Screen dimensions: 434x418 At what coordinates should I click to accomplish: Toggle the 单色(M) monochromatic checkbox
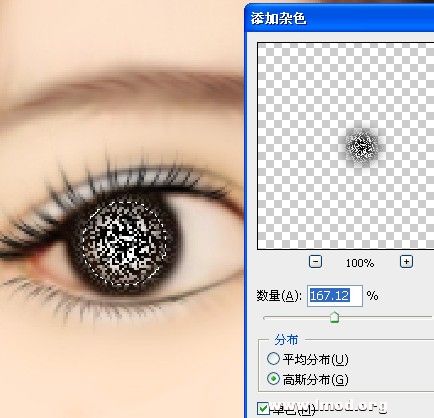pyautogui.click(x=263, y=408)
